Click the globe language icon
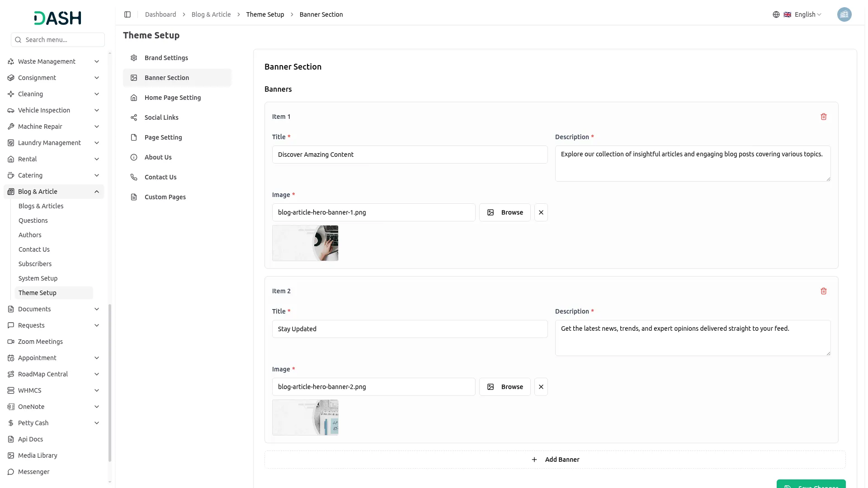 tap(776, 14)
